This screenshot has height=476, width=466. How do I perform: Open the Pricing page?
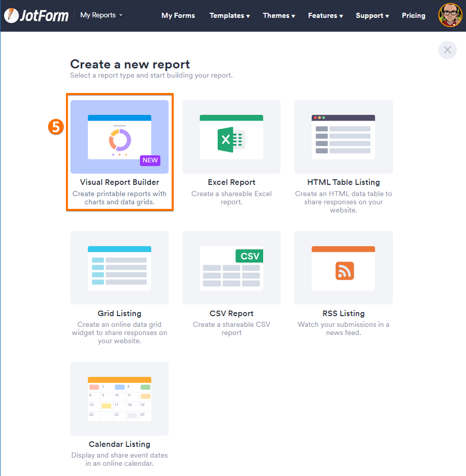point(413,16)
